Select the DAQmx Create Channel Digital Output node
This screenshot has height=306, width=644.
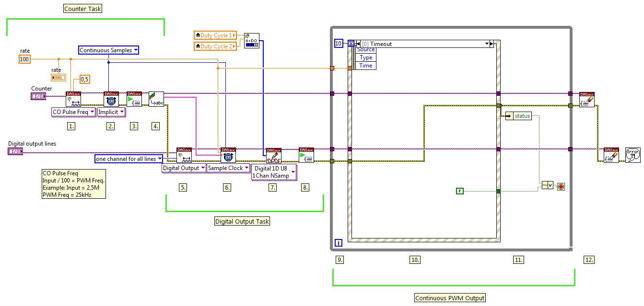[x=184, y=155]
